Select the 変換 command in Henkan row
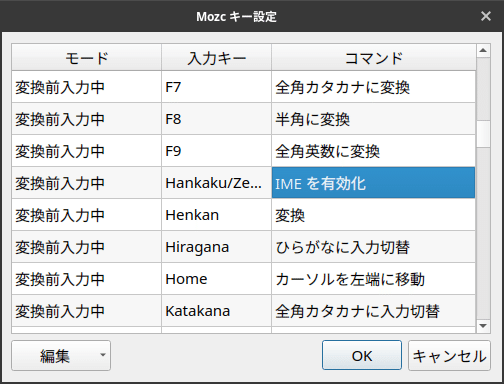The image size is (504, 384). point(374,215)
